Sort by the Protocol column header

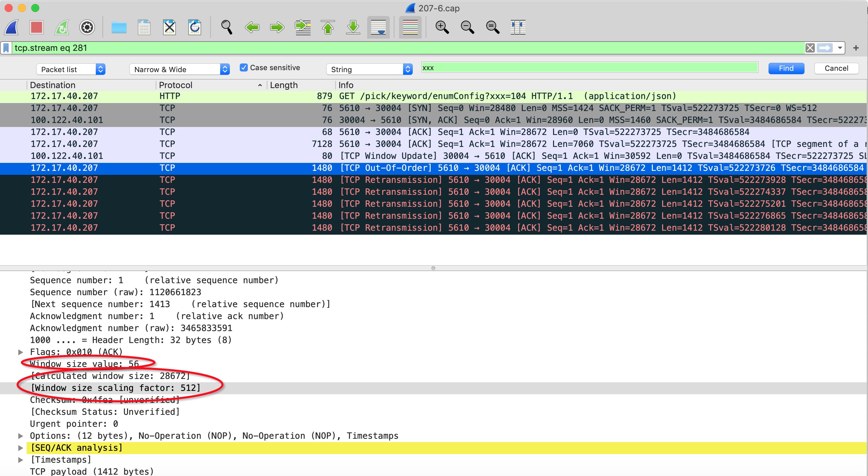point(176,85)
